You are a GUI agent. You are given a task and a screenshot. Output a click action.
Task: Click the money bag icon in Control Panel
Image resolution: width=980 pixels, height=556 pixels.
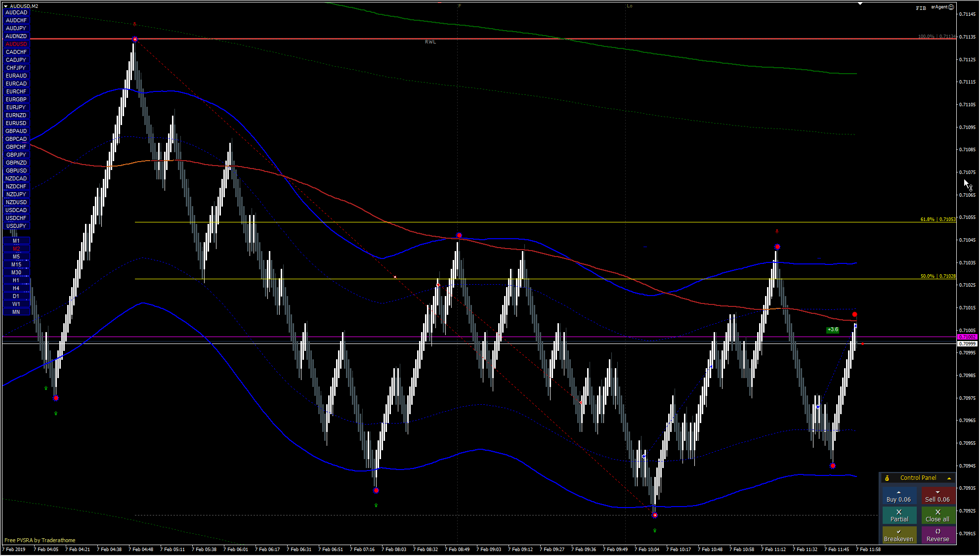point(887,478)
